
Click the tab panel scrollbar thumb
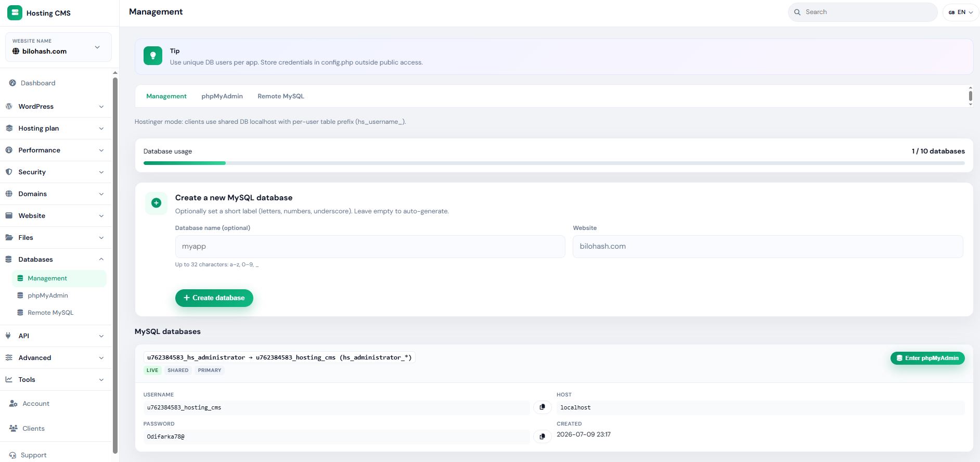pyautogui.click(x=970, y=96)
